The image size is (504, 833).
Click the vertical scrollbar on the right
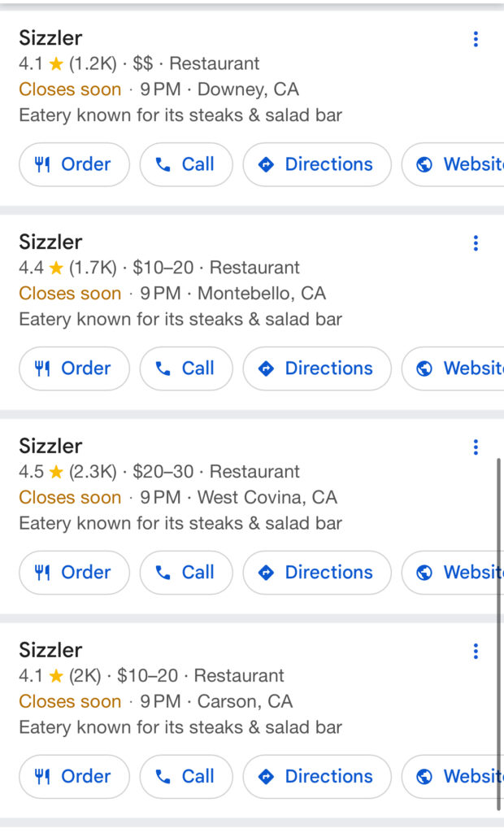[x=498, y=635]
